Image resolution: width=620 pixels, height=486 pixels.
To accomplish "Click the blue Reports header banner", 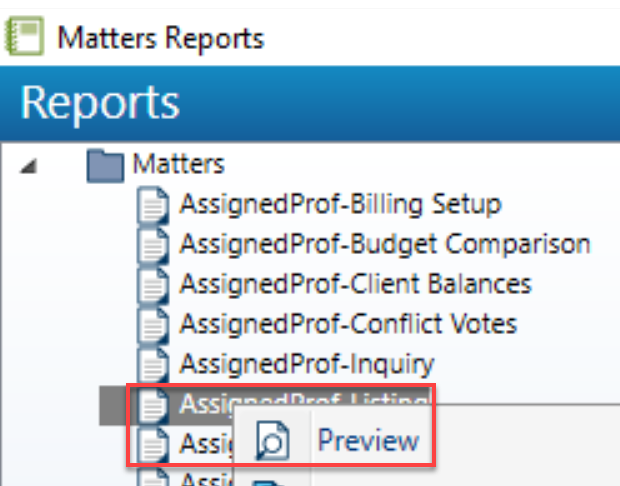I will [x=310, y=103].
